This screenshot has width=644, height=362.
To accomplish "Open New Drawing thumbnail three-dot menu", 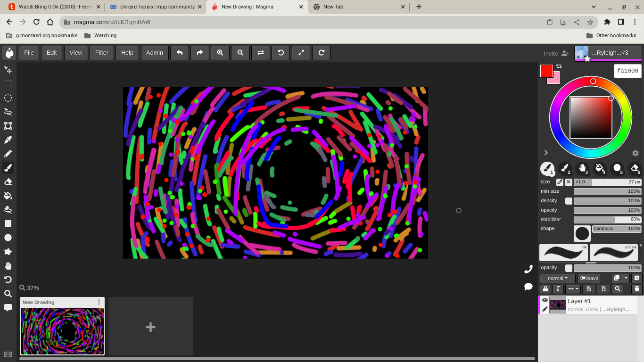I will pos(99,302).
